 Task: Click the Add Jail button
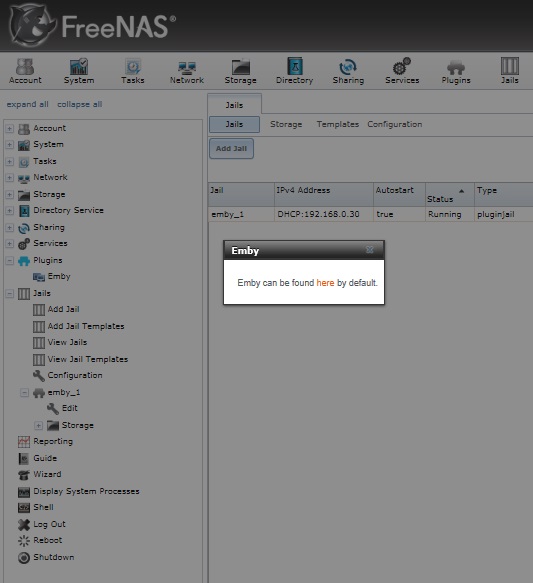231,149
